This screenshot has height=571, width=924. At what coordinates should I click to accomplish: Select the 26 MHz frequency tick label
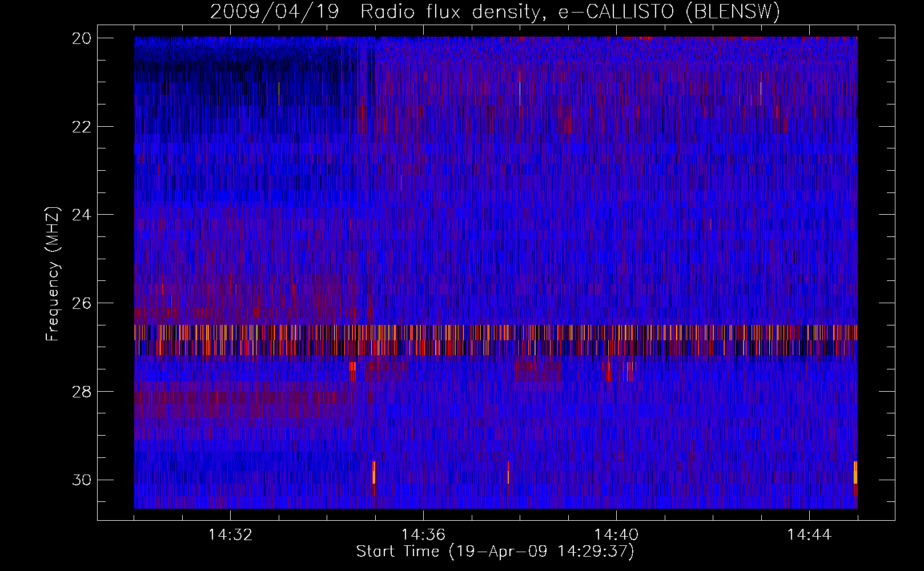pyautogui.click(x=82, y=303)
